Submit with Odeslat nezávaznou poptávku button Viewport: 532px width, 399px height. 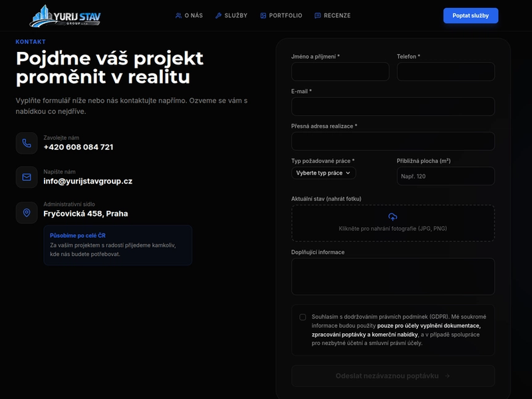coord(393,376)
